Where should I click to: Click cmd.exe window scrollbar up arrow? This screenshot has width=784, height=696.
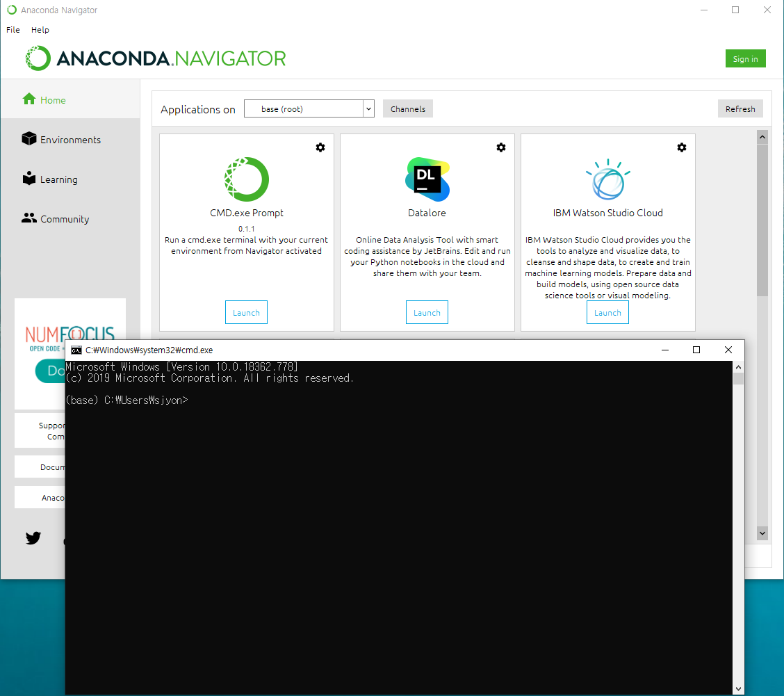coord(739,366)
